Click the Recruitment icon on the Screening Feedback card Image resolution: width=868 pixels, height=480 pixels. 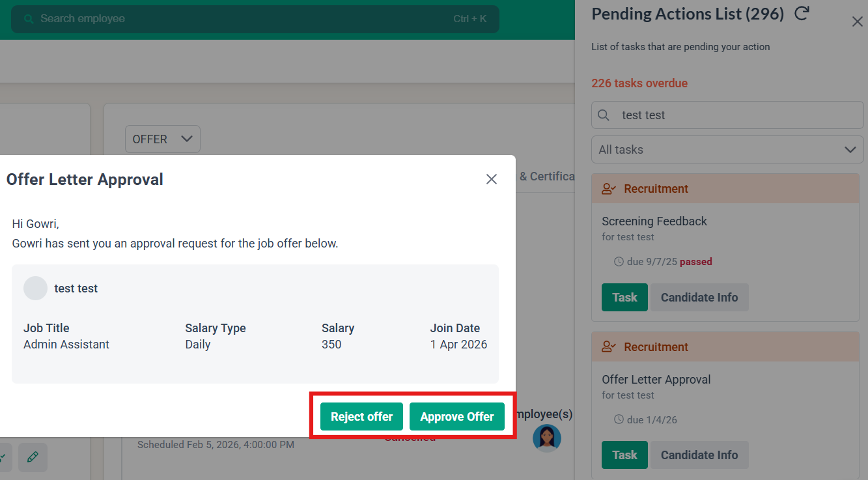[609, 189]
